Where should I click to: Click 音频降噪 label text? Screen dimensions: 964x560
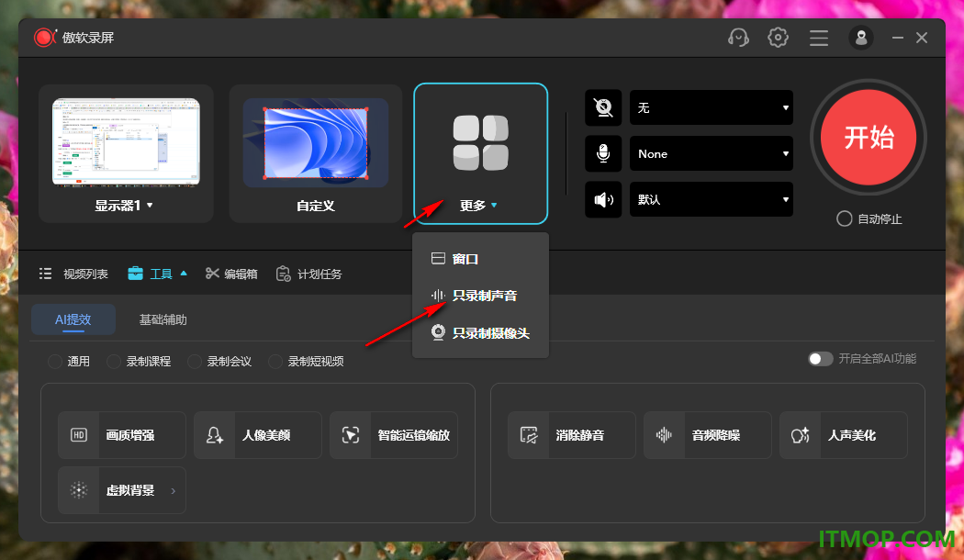point(715,435)
